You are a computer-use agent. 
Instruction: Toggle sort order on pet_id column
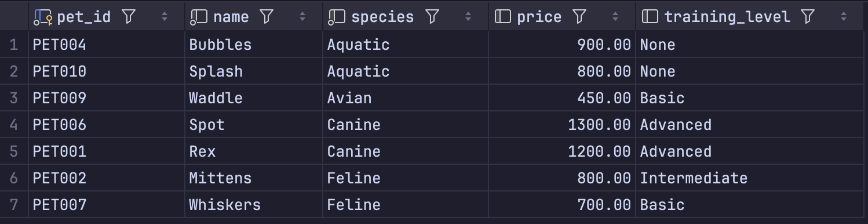click(165, 17)
